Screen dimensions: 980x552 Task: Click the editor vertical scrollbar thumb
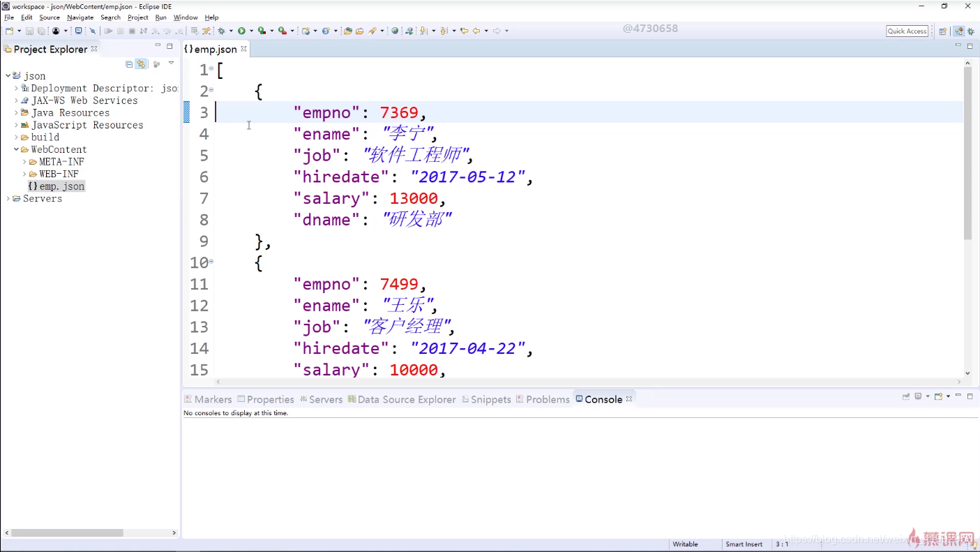pos(967,154)
